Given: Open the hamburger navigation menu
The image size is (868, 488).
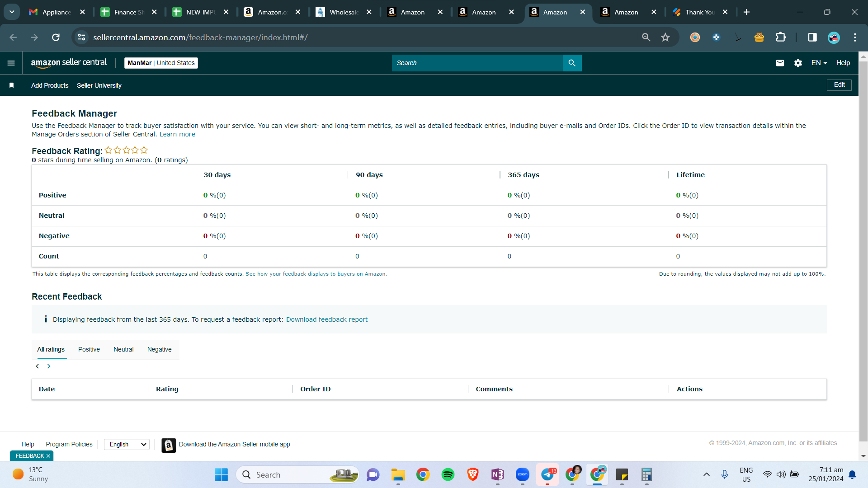Looking at the screenshot, I should (11, 63).
